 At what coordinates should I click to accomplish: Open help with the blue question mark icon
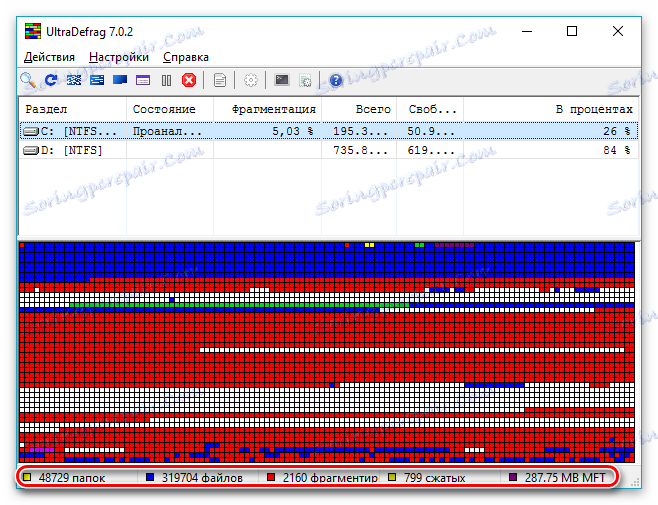click(336, 80)
